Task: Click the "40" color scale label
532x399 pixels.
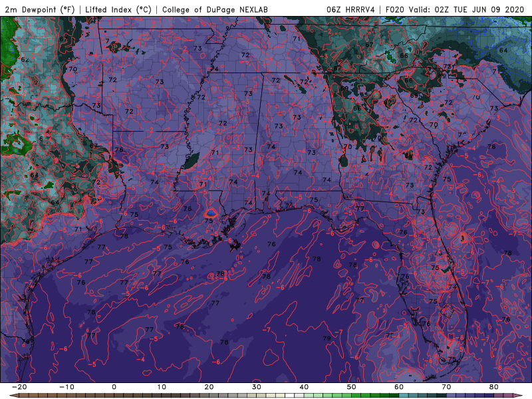Action: click(x=304, y=387)
